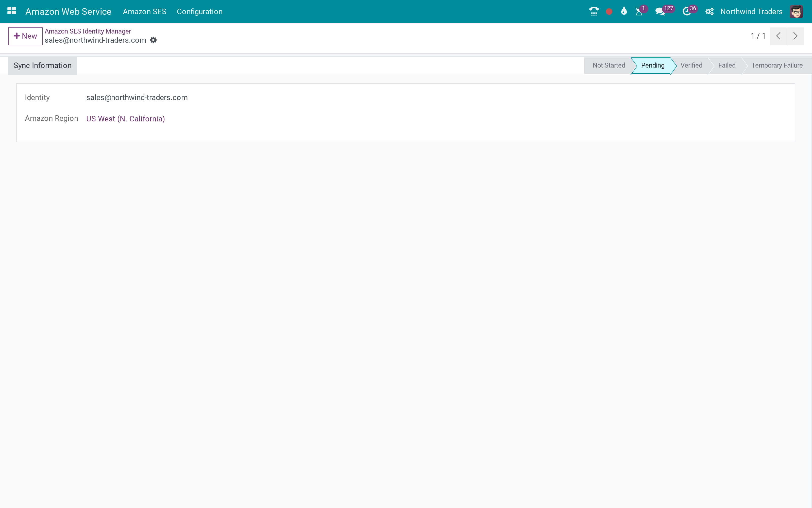Open the Amazon SES menu
Screen dimensions: 812x508
coord(145,11)
